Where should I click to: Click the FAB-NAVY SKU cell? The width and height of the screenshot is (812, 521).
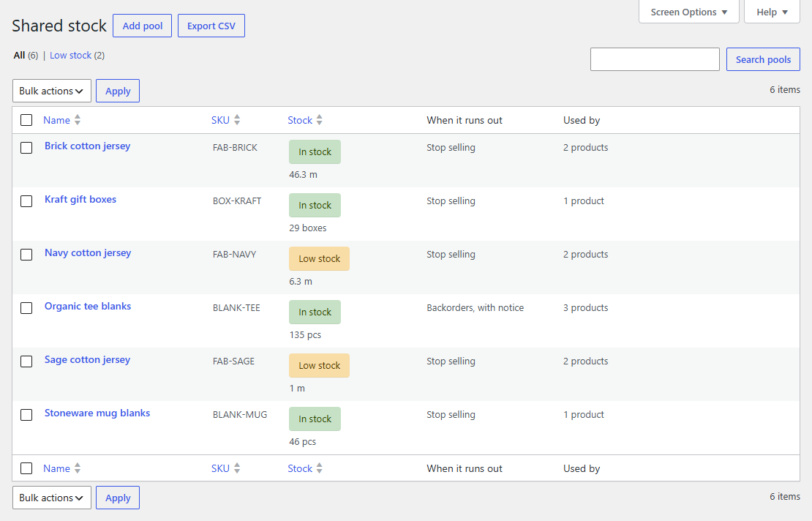[x=235, y=255]
